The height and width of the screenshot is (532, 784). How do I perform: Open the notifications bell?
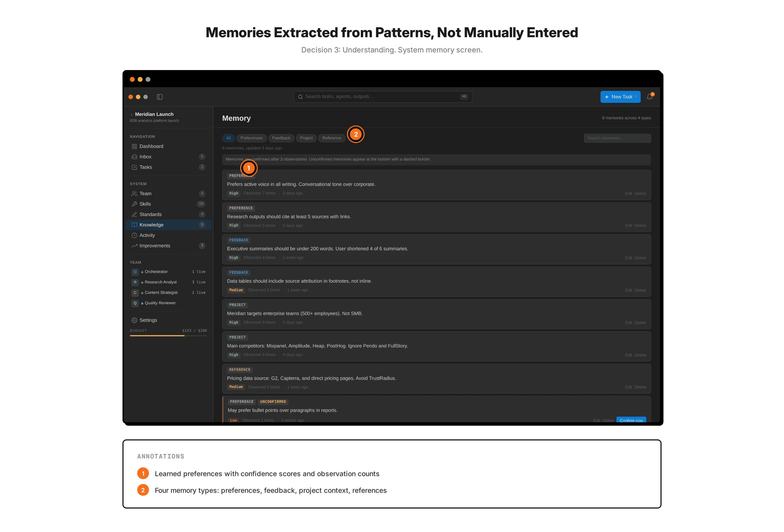pos(649,97)
